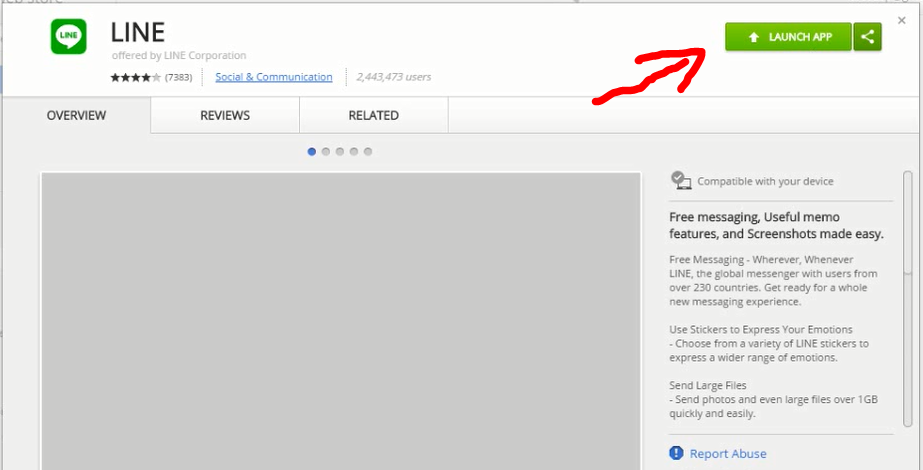This screenshot has width=923, height=470.
Task: Click the LINE app title text
Action: tap(138, 32)
